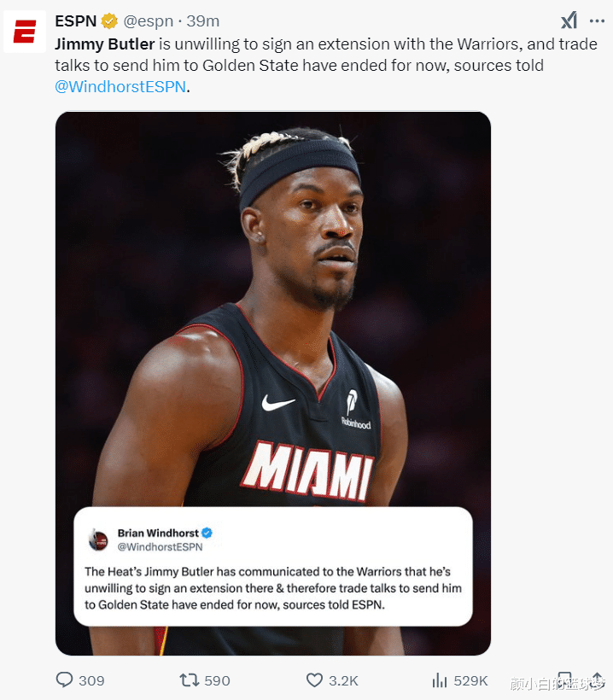The height and width of the screenshot is (700, 613).
Task: Open the ESPN account name
Action: [x=76, y=21]
